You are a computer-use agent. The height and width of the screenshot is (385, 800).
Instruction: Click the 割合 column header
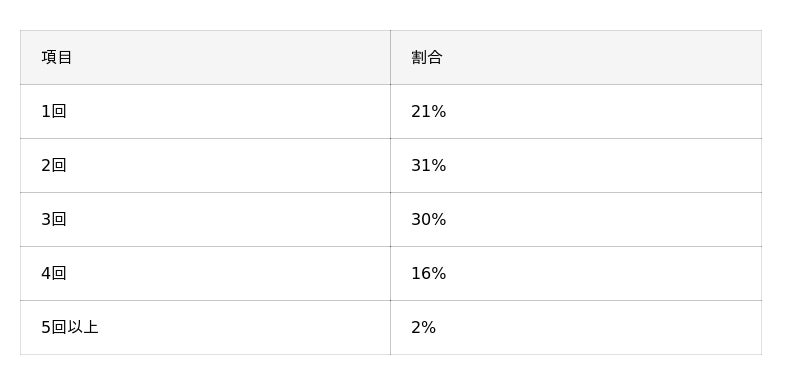click(x=427, y=57)
